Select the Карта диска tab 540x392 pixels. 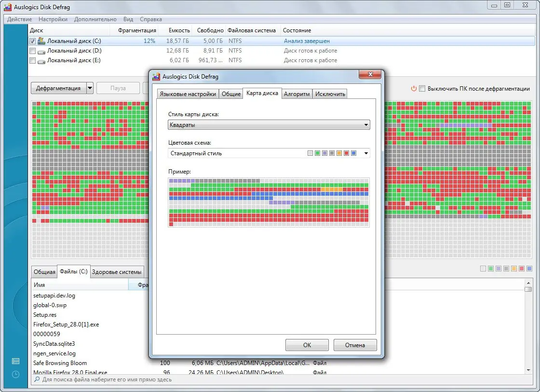tap(262, 94)
